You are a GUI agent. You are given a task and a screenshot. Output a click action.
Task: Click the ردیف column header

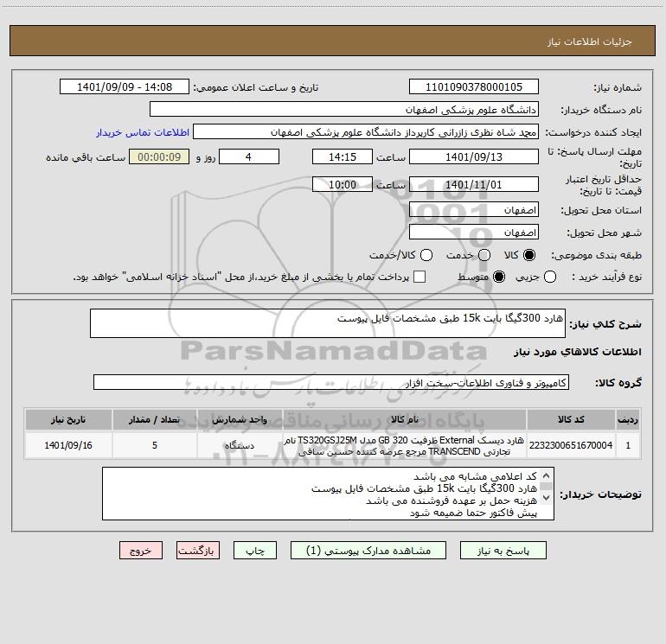coord(628,419)
